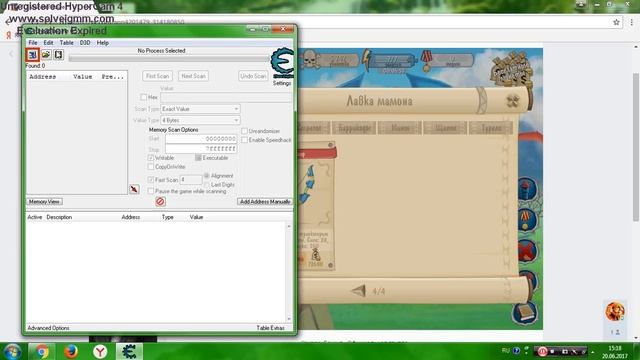Open Yandex browser from the taskbar

(x=100, y=351)
